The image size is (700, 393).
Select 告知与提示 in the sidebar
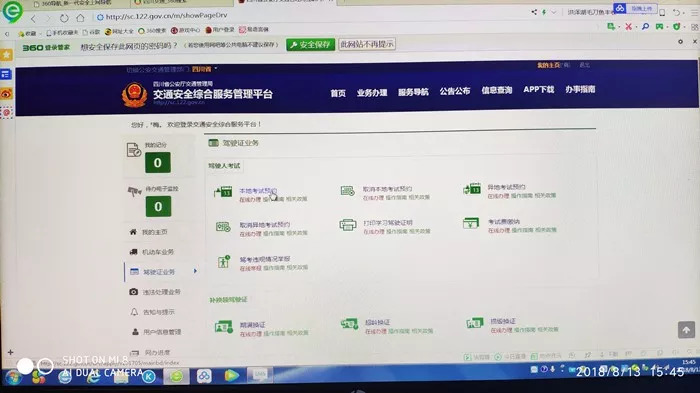click(158, 312)
